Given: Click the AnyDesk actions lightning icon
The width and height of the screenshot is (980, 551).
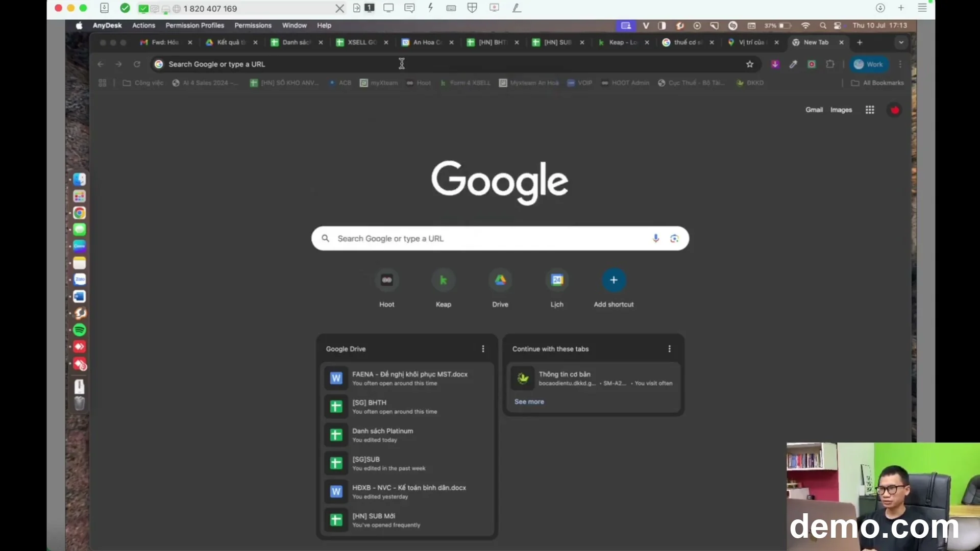Looking at the screenshot, I should point(430,8).
